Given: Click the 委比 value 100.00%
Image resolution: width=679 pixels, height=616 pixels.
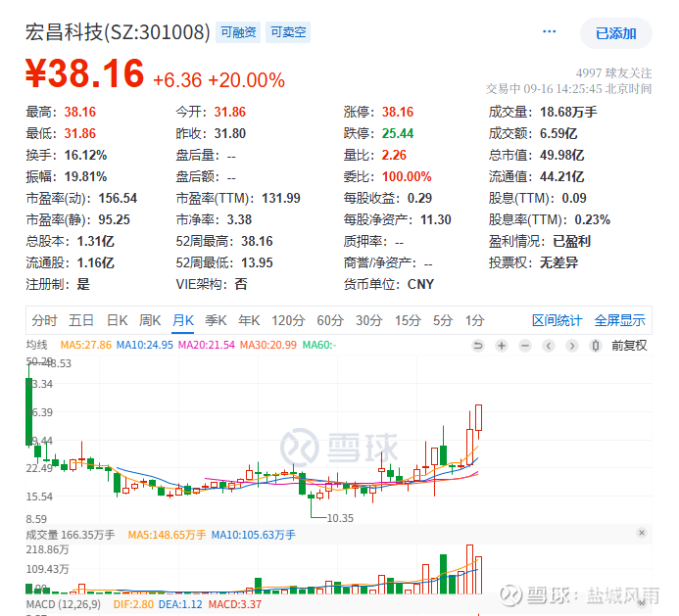Looking at the screenshot, I should [x=407, y=176].
